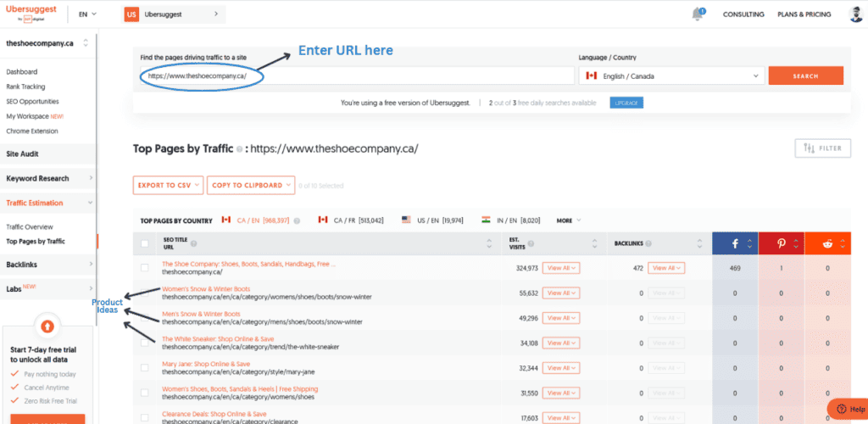Viewport: 868px width, 424px height.
Task: Click the blue Upgrade button
Action: (626, 103)
